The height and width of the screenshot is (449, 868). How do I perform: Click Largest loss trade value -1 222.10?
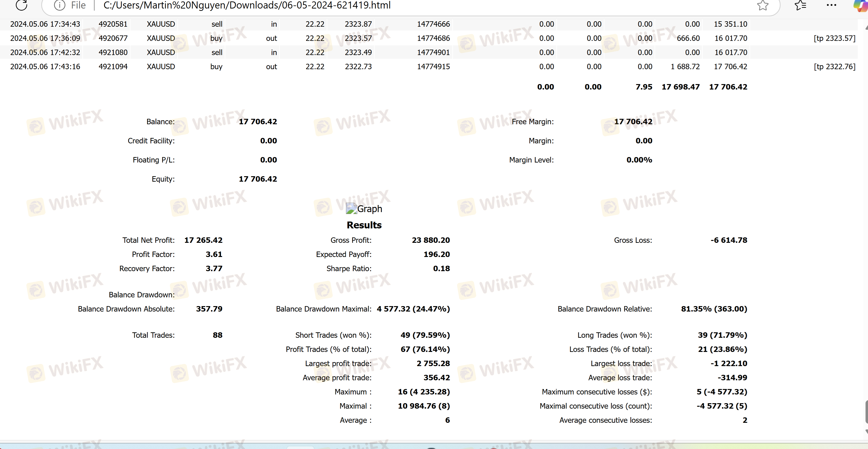(729, 364)
